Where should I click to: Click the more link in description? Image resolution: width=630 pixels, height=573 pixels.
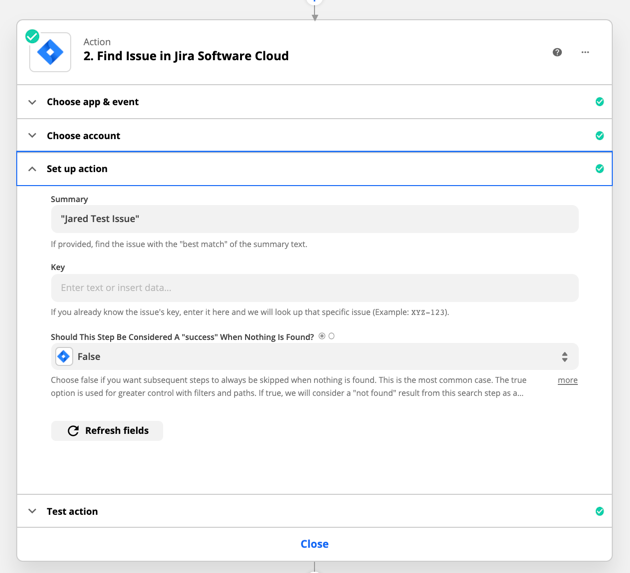pyautogui.click(x=567, y=380)
